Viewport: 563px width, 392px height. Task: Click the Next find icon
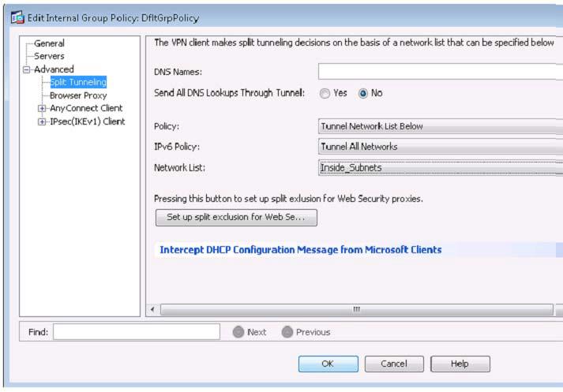point(238,332)
